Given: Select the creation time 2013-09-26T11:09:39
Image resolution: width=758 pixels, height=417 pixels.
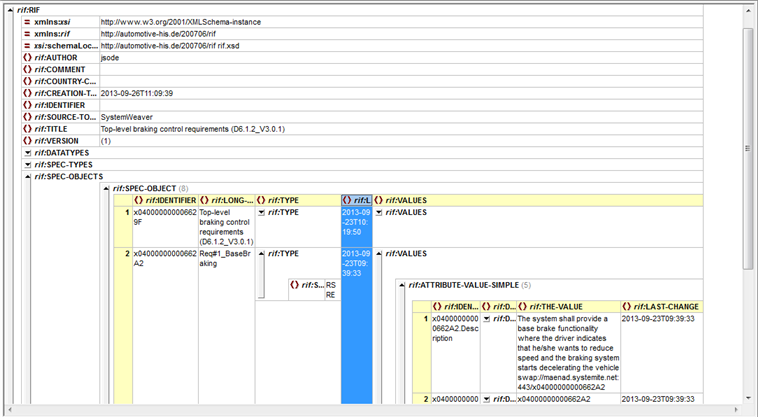Looking at the screenshot, I should [x=137, y=93].
